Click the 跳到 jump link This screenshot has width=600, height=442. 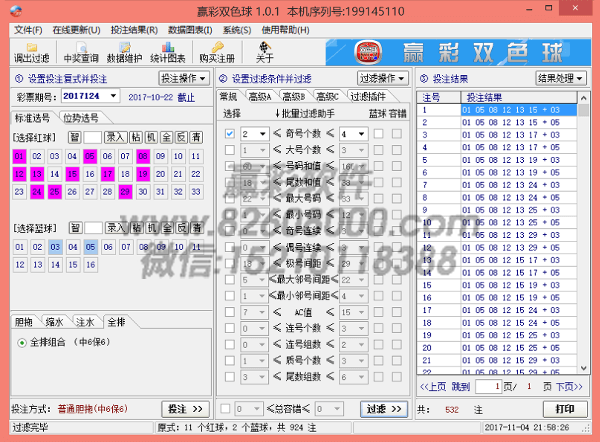[x=460, y=387]
